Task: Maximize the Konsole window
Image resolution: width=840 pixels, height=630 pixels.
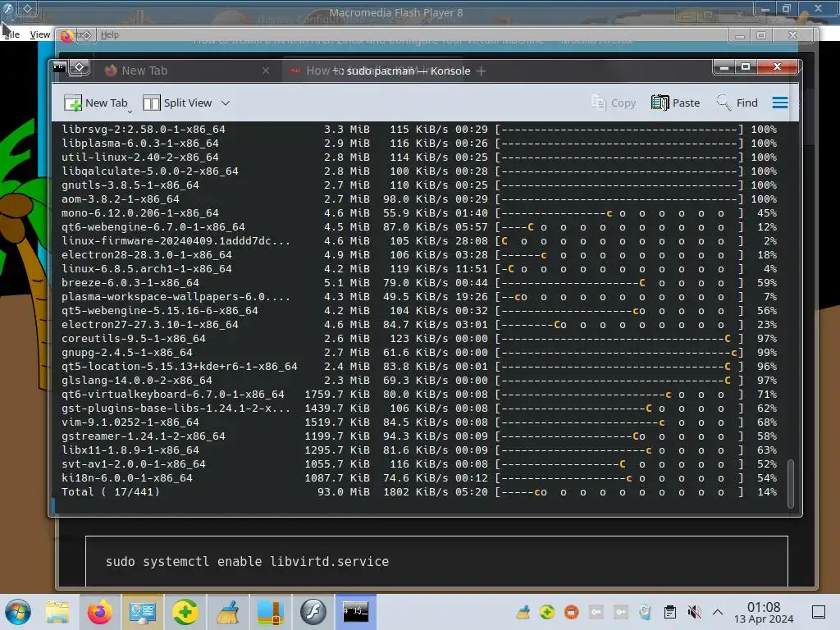Action: (745, 67)
